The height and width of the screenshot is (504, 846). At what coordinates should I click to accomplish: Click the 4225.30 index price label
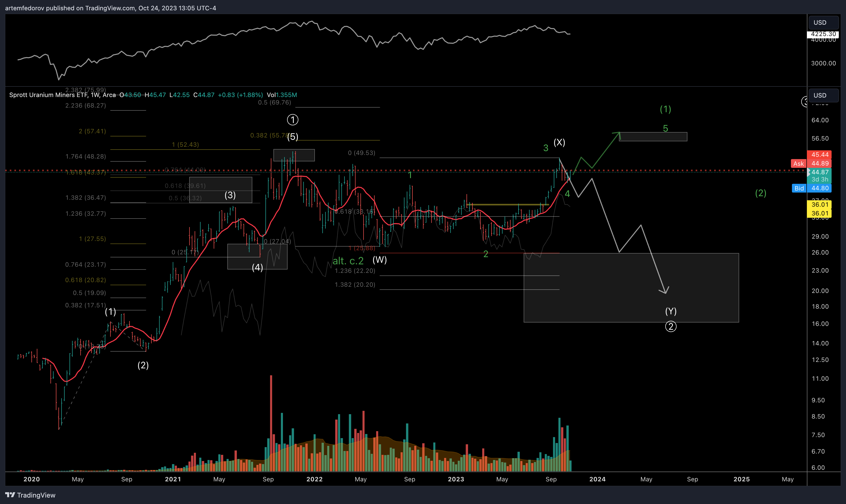(x=823, y=34)
